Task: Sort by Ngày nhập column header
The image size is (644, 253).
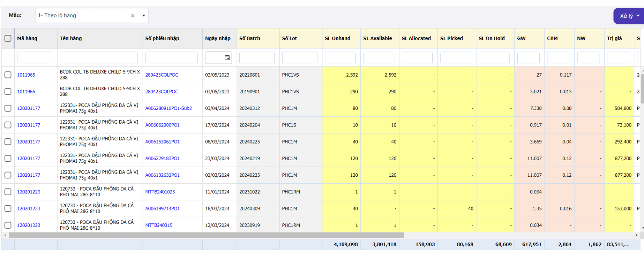Action: 218,38
